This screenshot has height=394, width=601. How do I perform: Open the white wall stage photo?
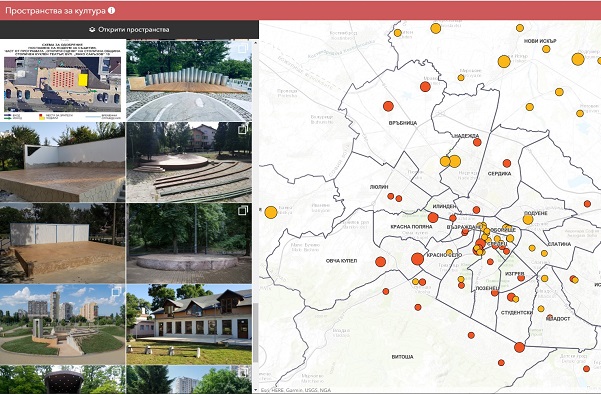coord(62,162)
